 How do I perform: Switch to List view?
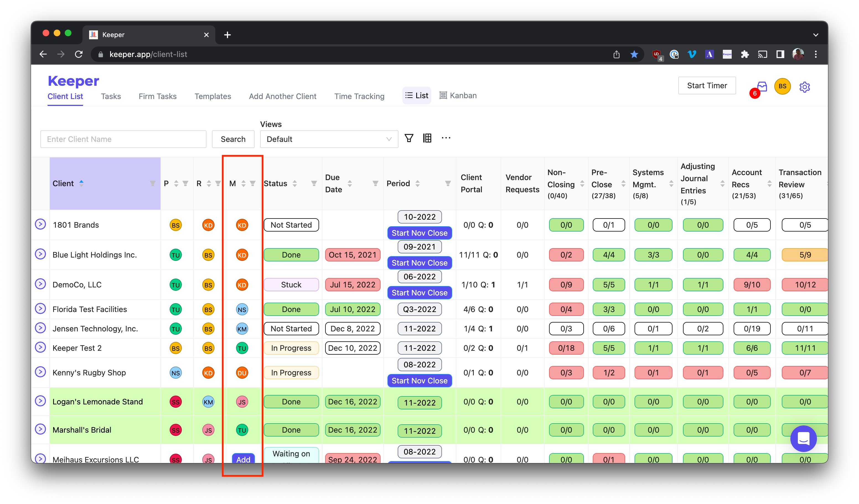(416, 95)
